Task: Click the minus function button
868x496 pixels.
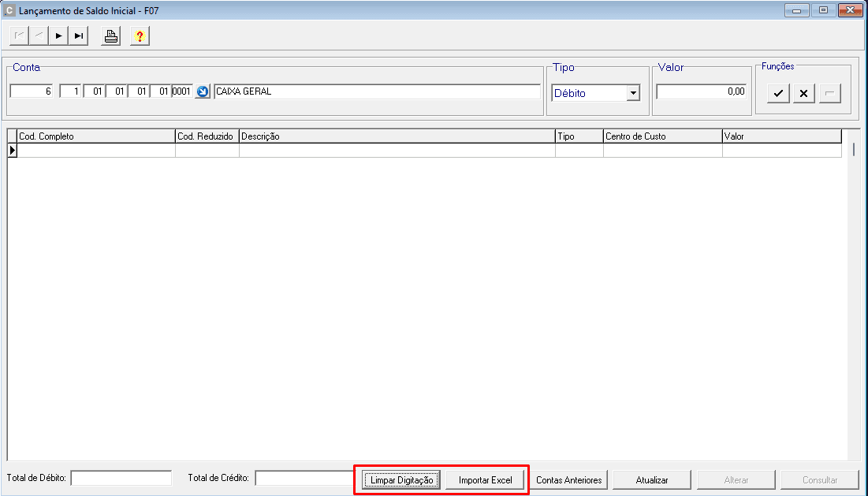Action: click(x=830, y=93)
